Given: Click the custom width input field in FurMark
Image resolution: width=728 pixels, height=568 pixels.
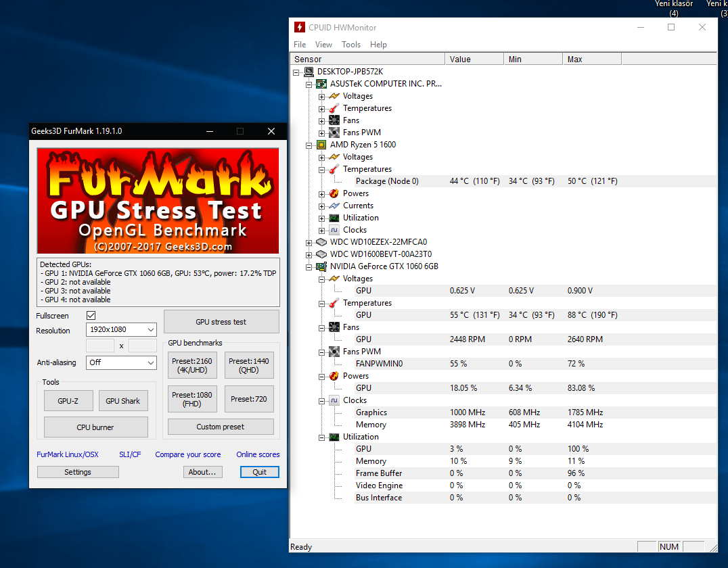Looking at the screenshot, I should [x=100, y=346].
